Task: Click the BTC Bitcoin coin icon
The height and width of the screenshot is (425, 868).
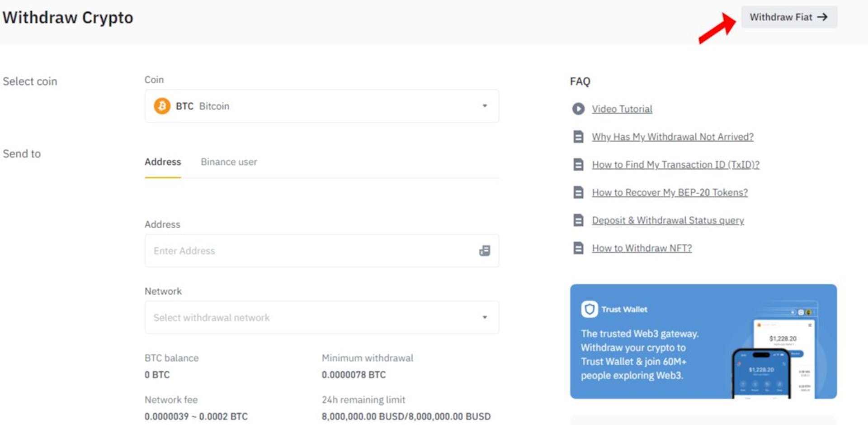Action: (161, 106)
